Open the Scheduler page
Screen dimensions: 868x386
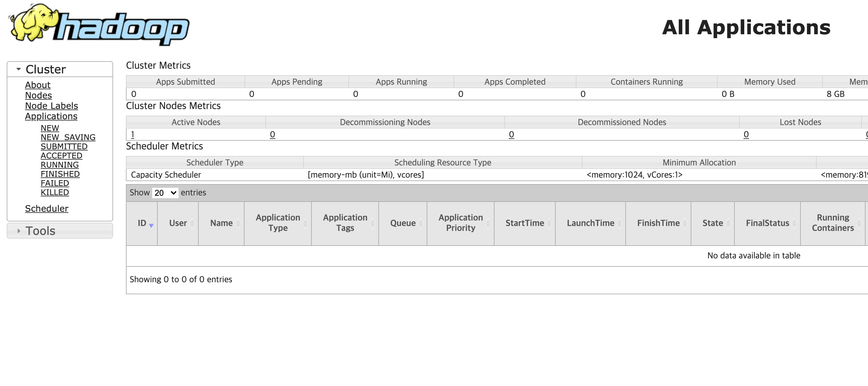click(x=47, y=209)
